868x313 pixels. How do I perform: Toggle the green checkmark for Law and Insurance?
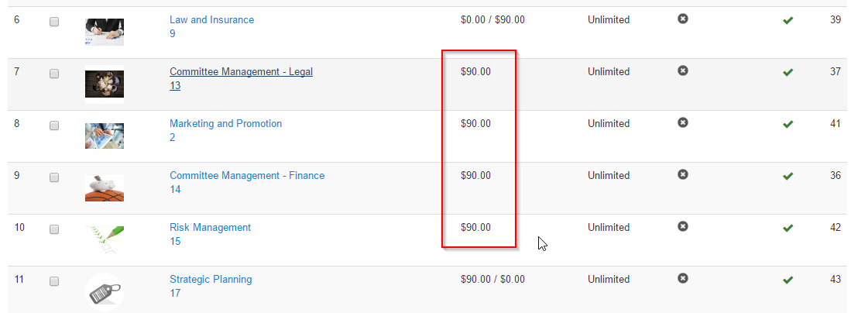pos(787,20)
